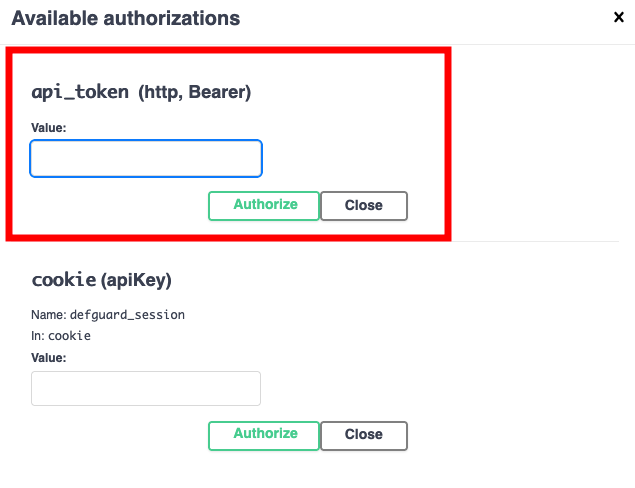
Task: Click the Value label above cookie input
Action: pos(49,357)
